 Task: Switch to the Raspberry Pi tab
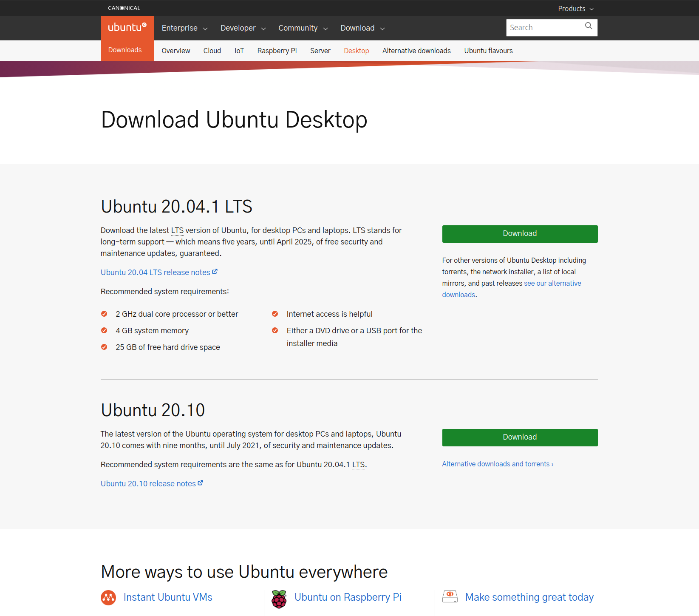(277, 51)
